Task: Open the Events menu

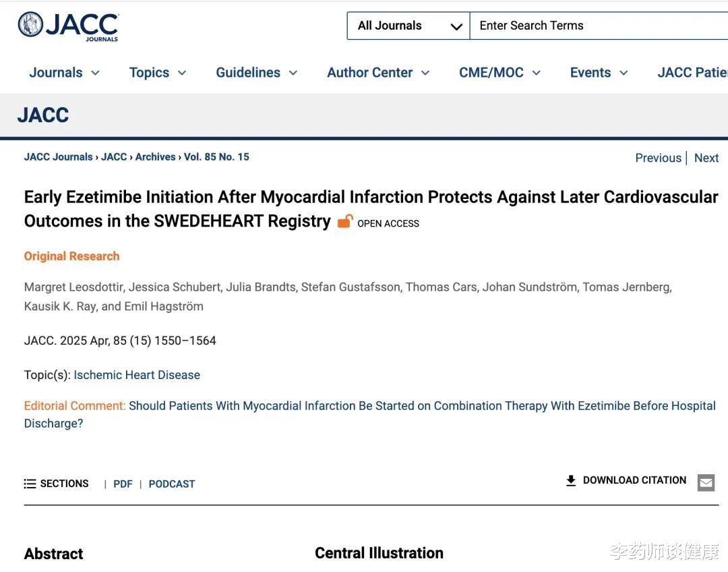Action: click(599, 72)
